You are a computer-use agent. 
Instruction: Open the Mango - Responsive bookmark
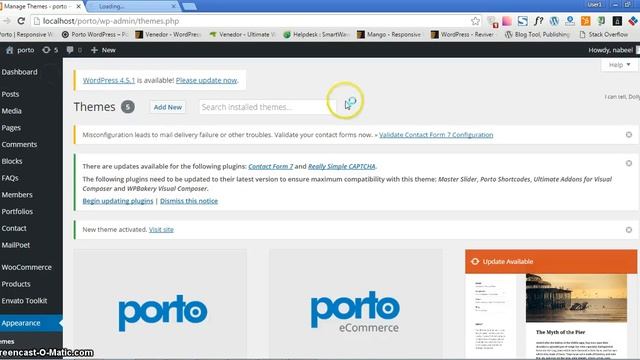389,35
